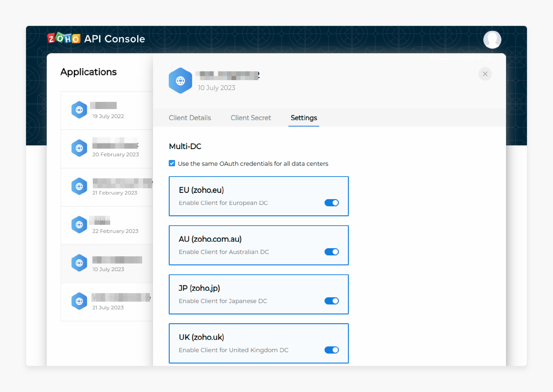
Task: Click the 'Multi-DC' section heading
Action: 185,146
